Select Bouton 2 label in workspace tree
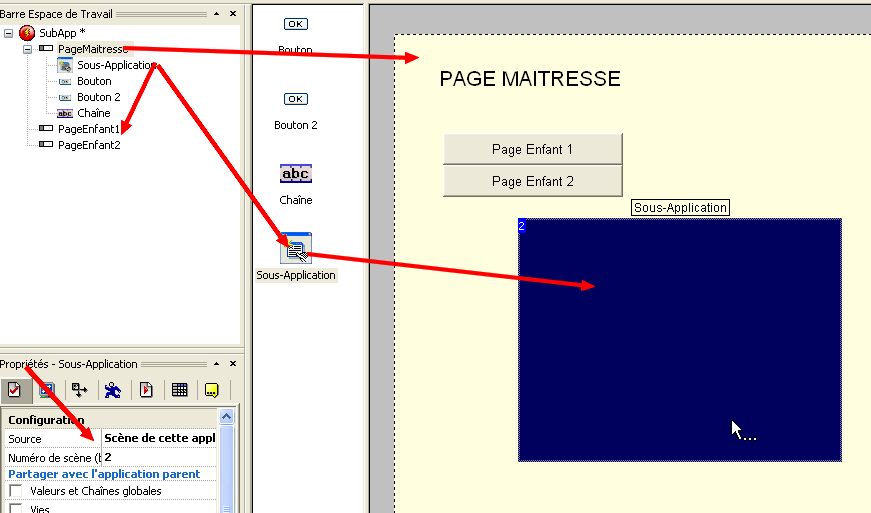871x513 pixels. tap(99, 97)
